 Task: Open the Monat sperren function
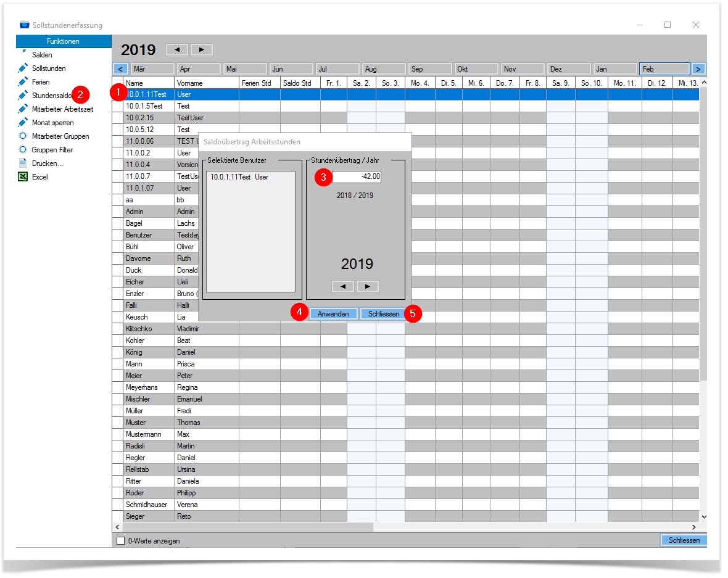53,123
